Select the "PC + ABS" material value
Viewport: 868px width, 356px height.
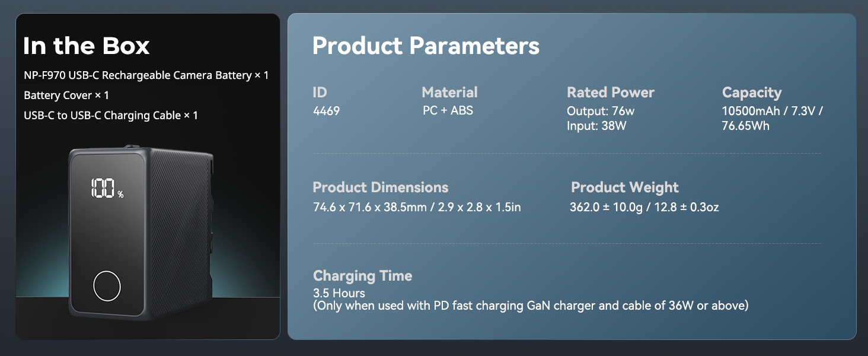[x=448, y=111]
